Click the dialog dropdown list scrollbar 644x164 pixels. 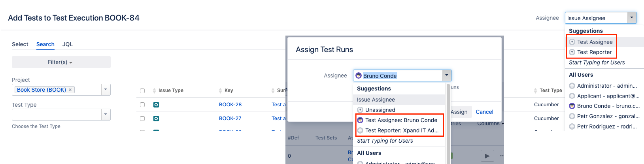pyautogui.click(x=448, y=123)
